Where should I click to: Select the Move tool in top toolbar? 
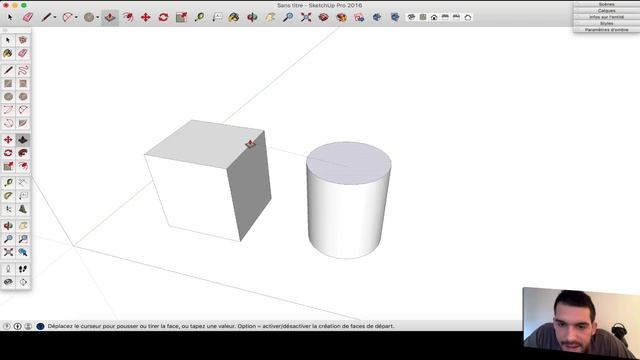coord(145,17)
